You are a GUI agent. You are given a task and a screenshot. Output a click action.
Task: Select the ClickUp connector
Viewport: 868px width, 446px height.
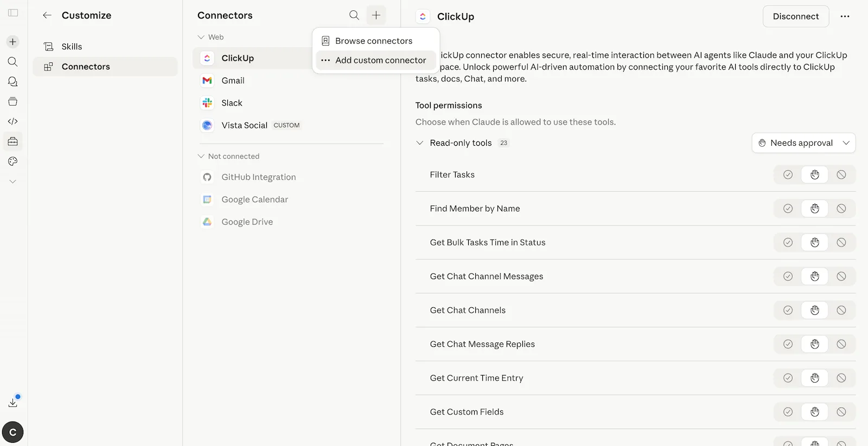[253, 58]
